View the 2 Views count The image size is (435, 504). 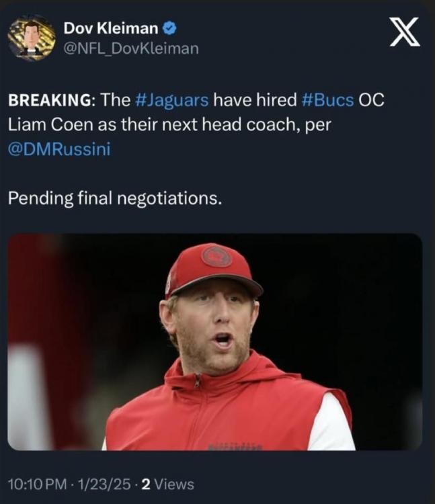click(x=167, y=483)
